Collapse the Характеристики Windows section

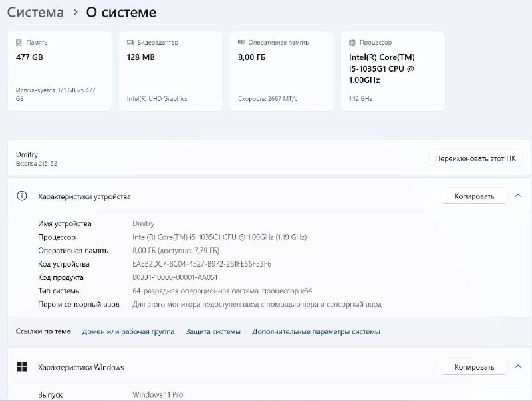point(517,366)
